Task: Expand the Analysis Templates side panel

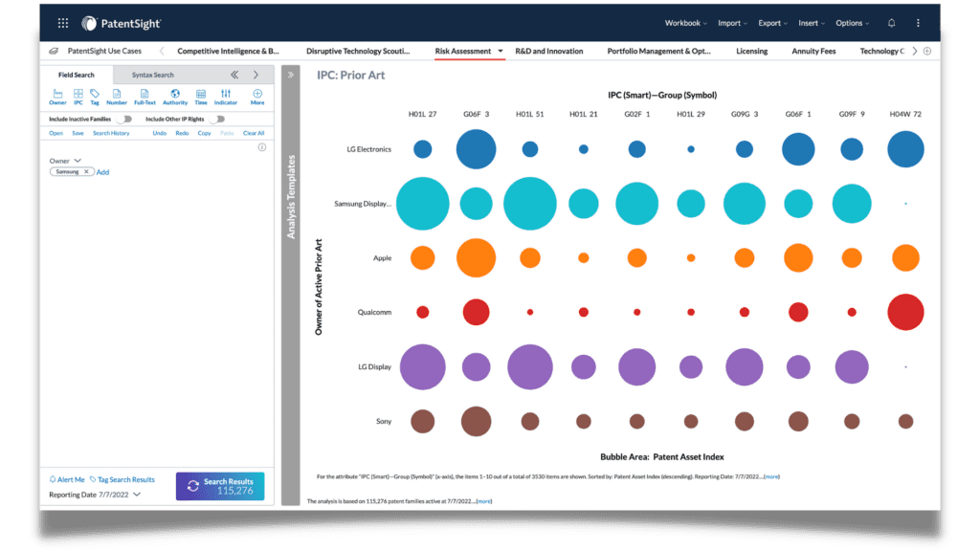Action: (291, 73)
